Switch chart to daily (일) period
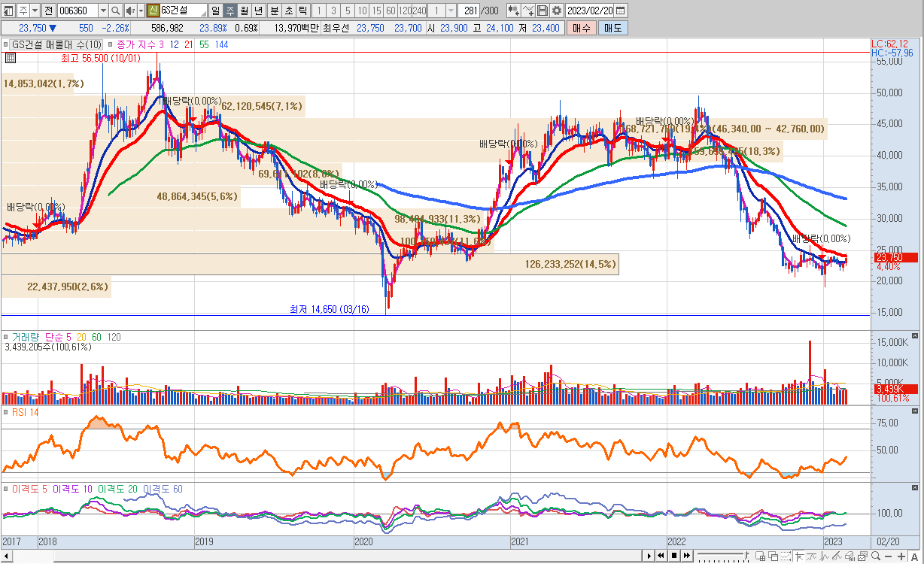This screenshot has height=564, width=924. 216,11
